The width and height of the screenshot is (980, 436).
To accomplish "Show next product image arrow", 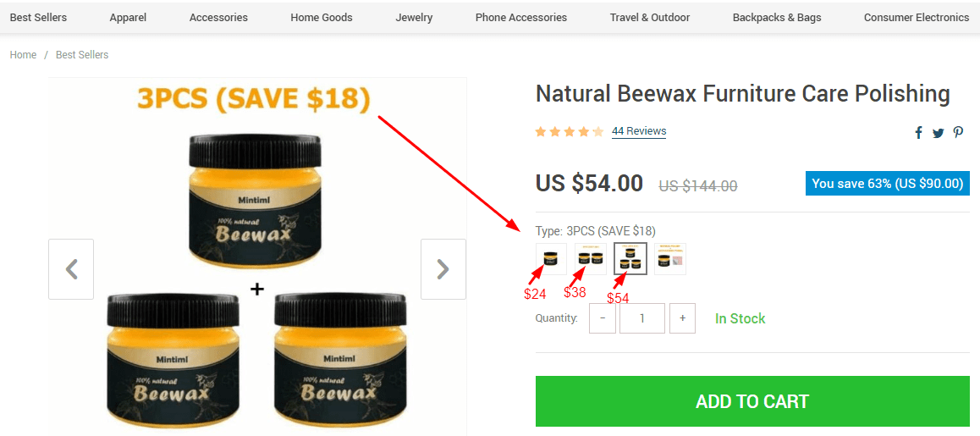I will pyautogui.click(x=443, y=269).
